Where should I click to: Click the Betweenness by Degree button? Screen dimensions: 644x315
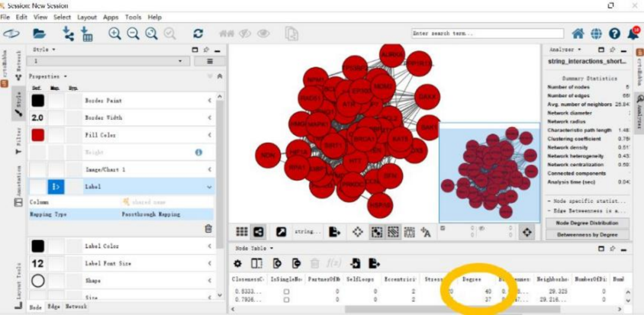click(587, 235)
